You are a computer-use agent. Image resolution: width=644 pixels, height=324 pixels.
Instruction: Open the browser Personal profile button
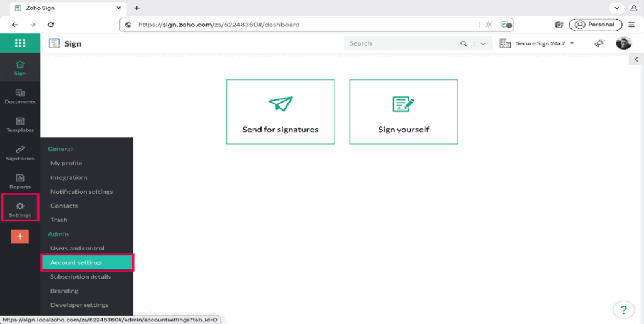click(x=595, y=25)
